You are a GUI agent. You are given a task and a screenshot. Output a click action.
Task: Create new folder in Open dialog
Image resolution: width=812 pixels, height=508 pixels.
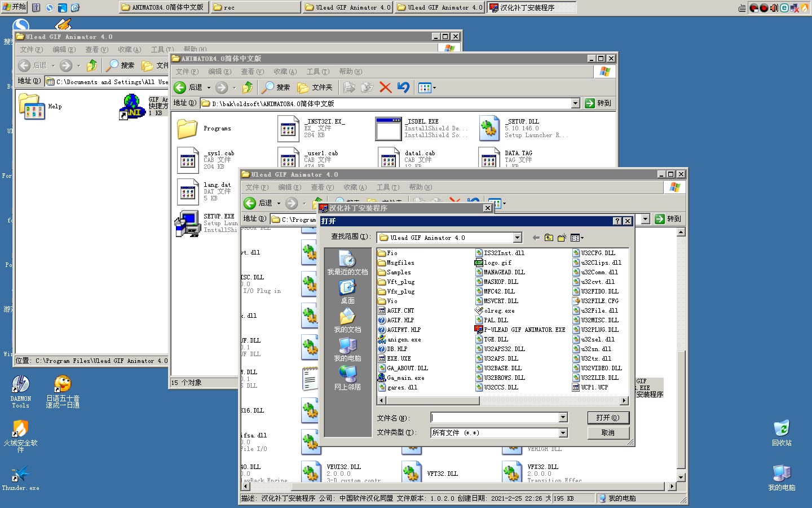point(562,238)
